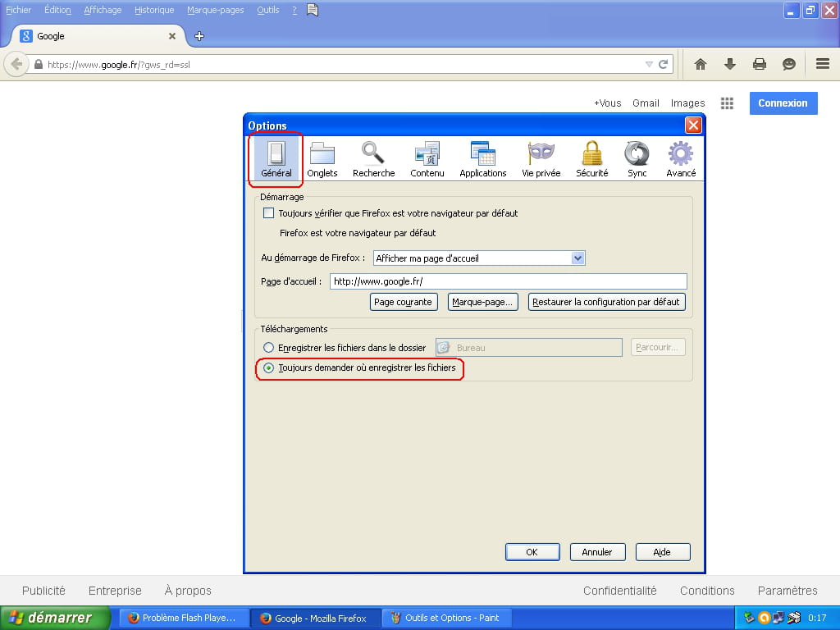Close the Options dialog
Image resolution: width=840 pixels, height=630 pixels.
(693, 125)
